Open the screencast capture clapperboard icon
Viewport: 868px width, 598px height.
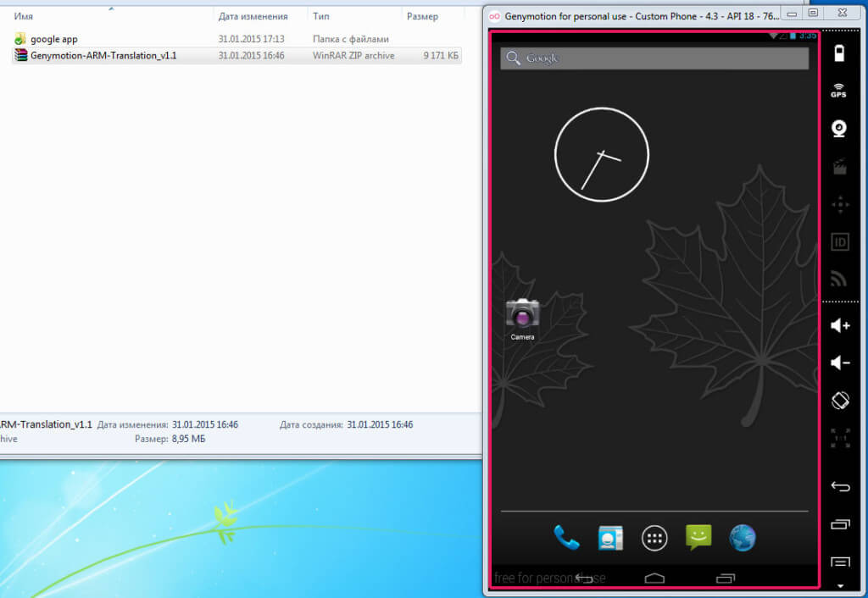pos(840,167)
